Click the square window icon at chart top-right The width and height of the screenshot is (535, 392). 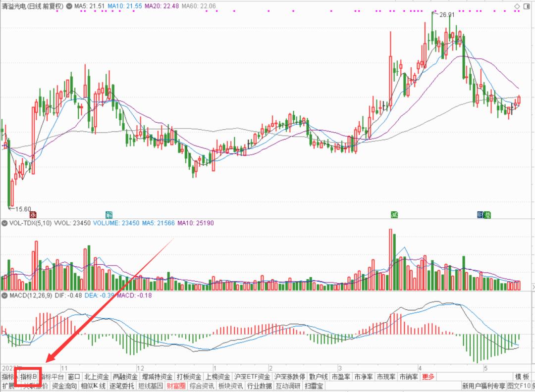pos(527,6)
